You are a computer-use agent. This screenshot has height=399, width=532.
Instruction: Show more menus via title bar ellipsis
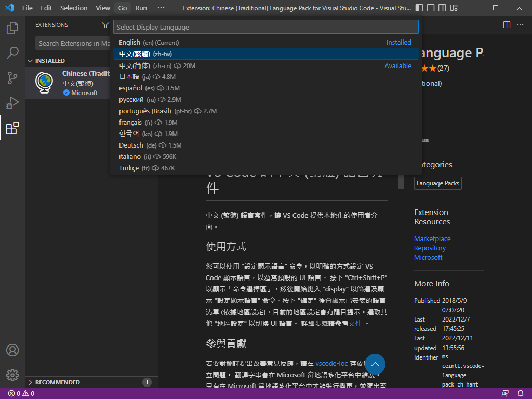click(x=161, y=8)
